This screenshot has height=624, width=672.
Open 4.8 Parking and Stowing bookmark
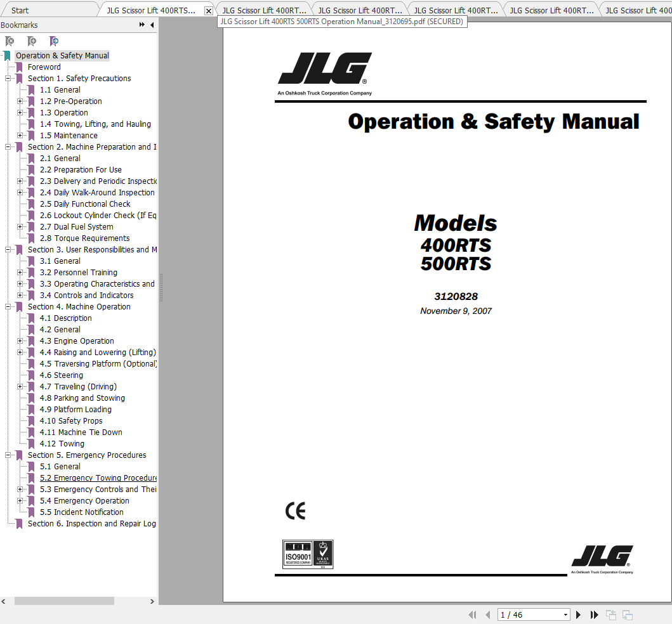[82, 398]
